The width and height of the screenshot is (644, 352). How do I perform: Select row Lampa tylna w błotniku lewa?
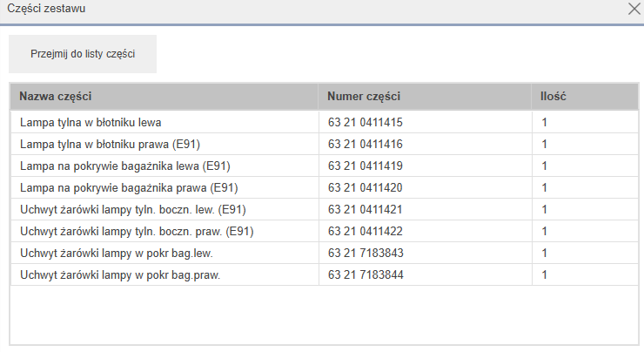click(x=325, y=122)
